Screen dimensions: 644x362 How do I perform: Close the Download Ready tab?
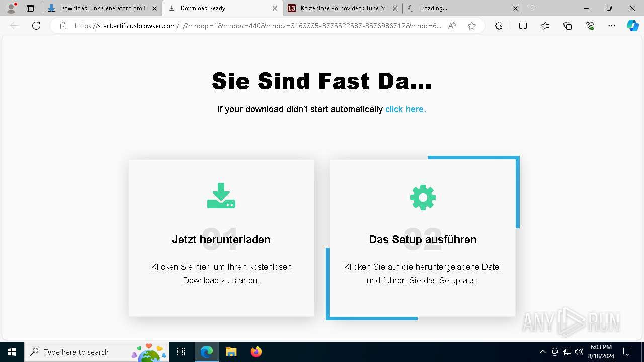click(275, 8)
